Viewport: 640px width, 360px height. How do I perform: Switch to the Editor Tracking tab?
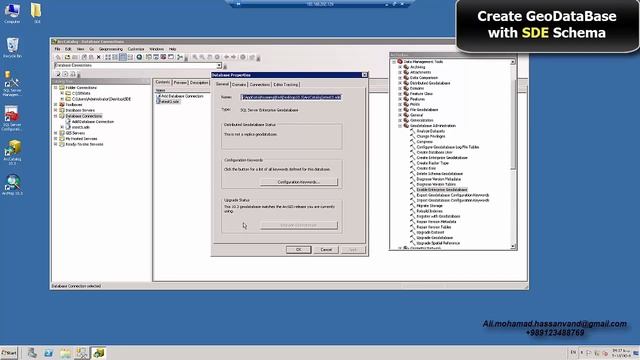coord(286,84)
